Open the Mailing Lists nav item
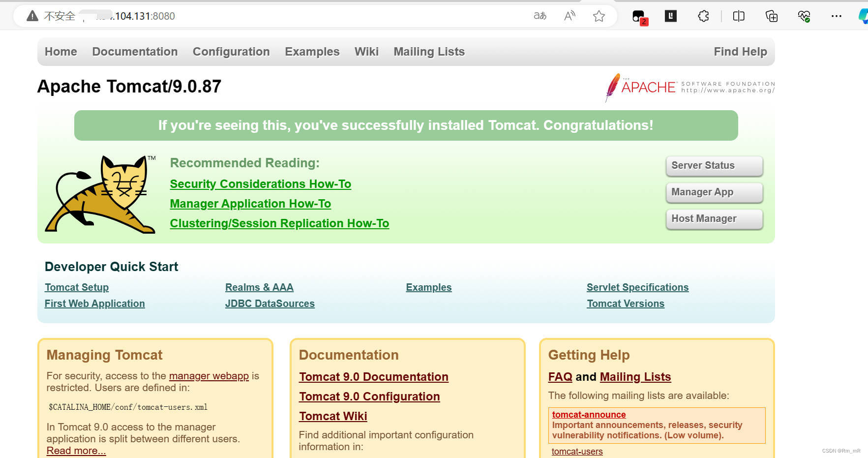This screenshot has width=868, height=458. click(x=429, y=52)
